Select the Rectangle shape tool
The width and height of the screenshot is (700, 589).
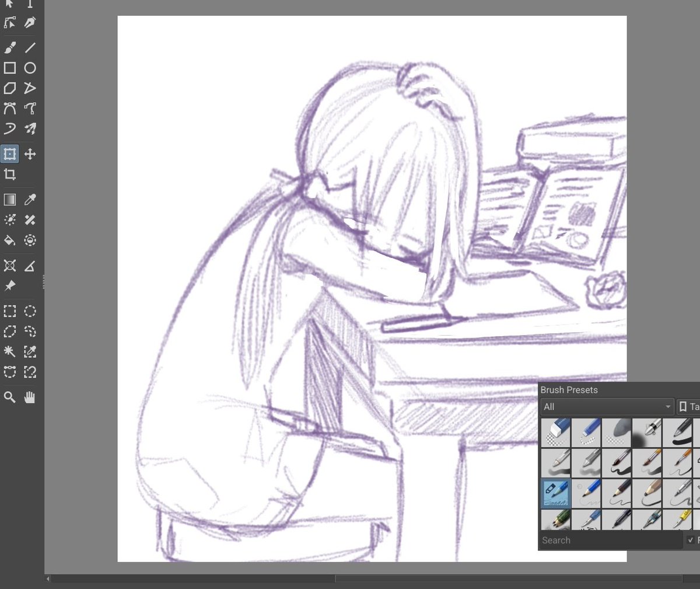point(10,68)
